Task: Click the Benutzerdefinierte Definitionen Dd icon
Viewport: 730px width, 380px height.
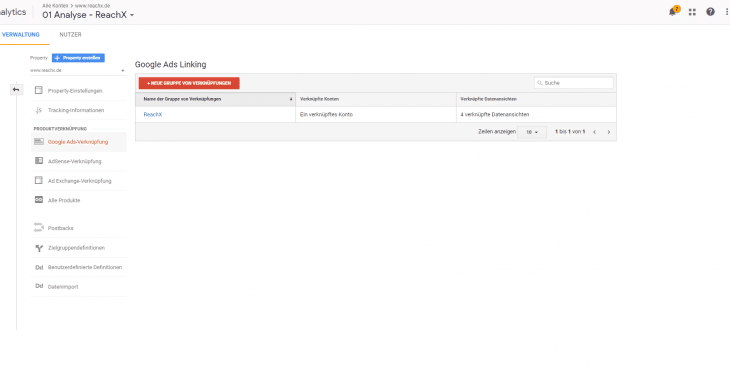Action: [39, 267]
